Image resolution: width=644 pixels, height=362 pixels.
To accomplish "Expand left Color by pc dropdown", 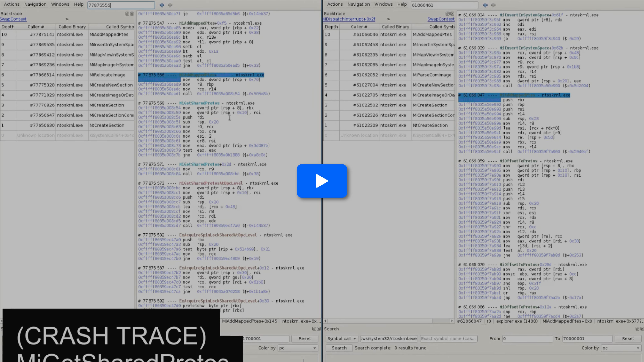I will click(297, 348).
